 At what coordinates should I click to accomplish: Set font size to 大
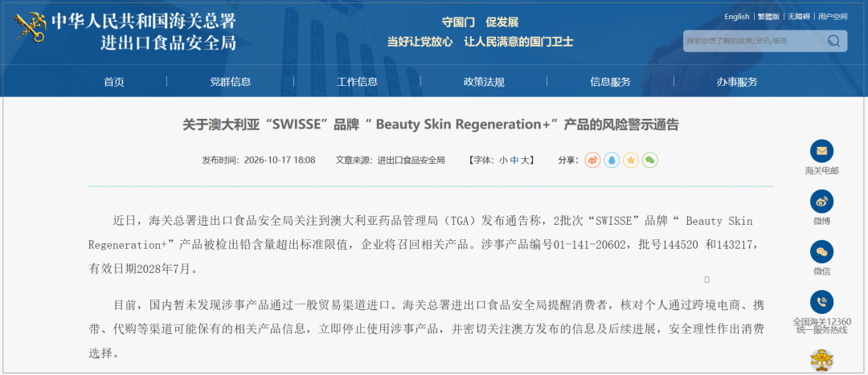coord(524,161)
